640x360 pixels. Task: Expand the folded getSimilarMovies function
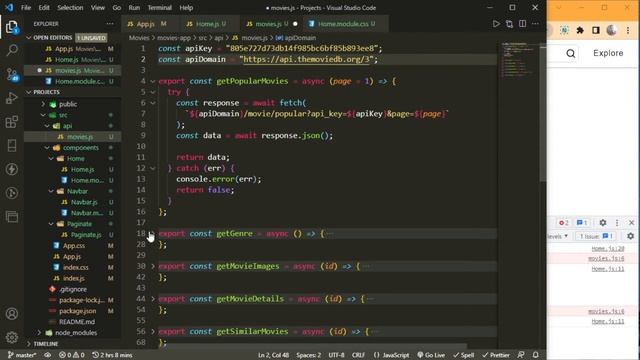click(x=153, y=331)
